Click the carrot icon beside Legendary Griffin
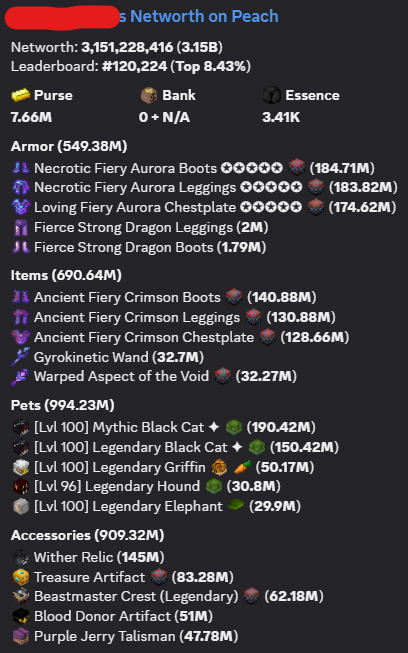Viewport: 408px width, 653px height. click(242, 467)
